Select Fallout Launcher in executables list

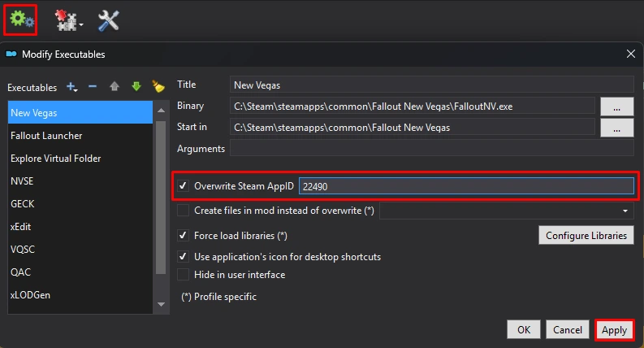pos(46,136)
